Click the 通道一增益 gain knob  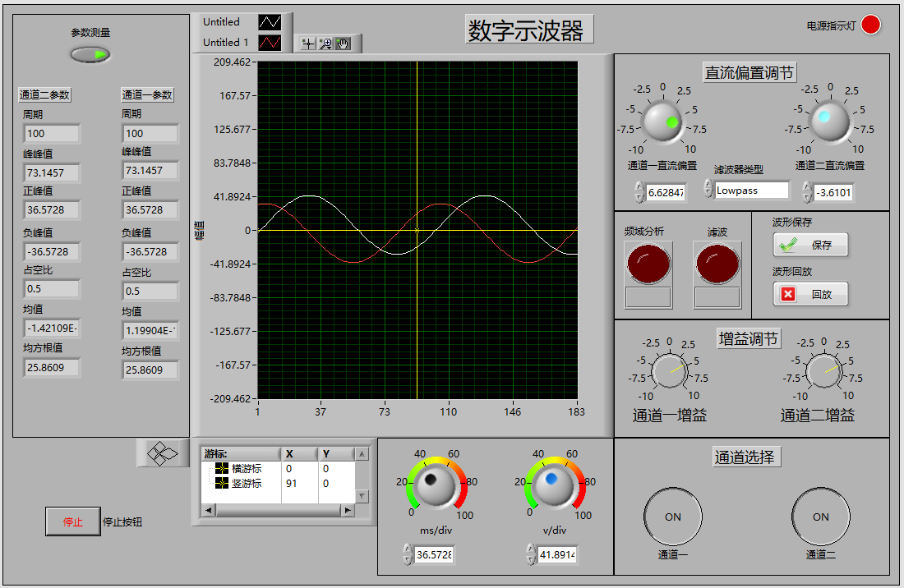(x=669, y=371)
